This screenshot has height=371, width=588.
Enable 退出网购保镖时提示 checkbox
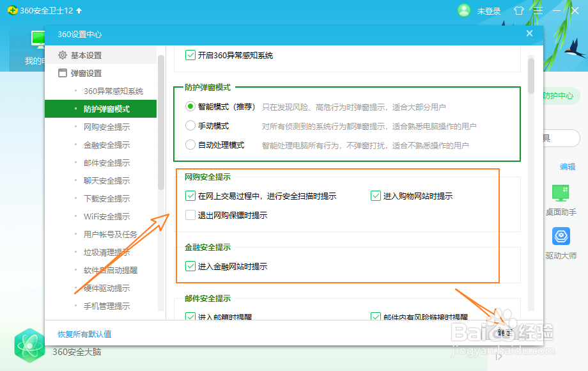click(190, 215)
